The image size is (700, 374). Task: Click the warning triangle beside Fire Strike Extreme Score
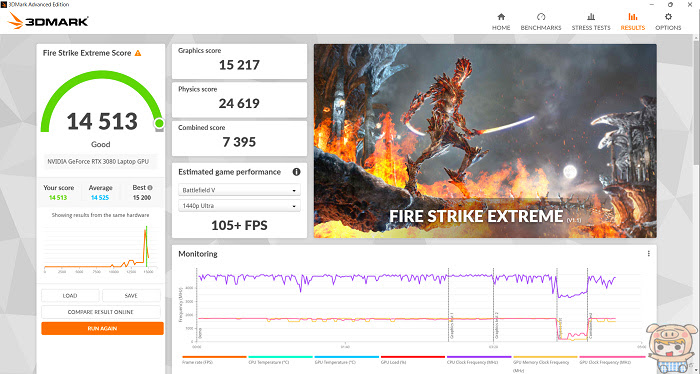138,53
